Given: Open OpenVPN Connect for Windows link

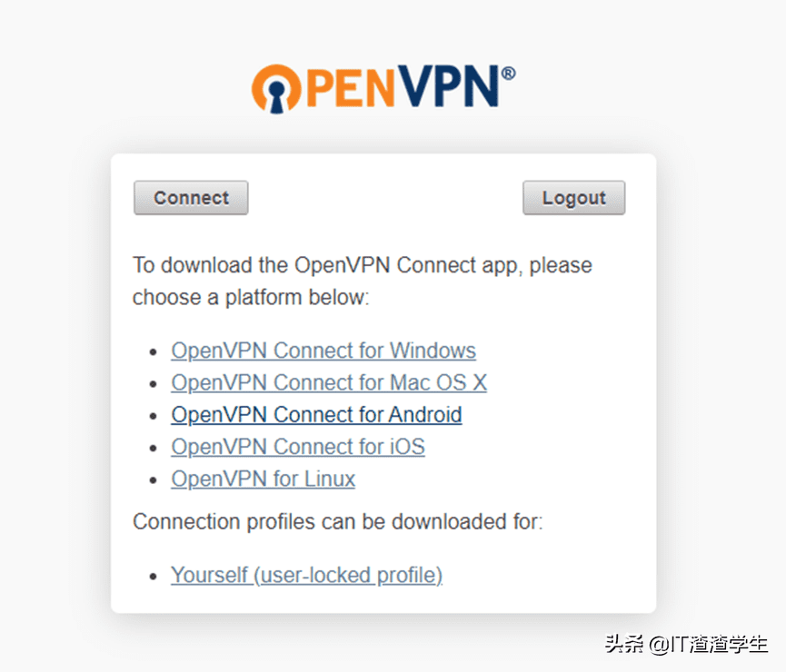Looking at the screenshot, I should click(x=323, y=351).
